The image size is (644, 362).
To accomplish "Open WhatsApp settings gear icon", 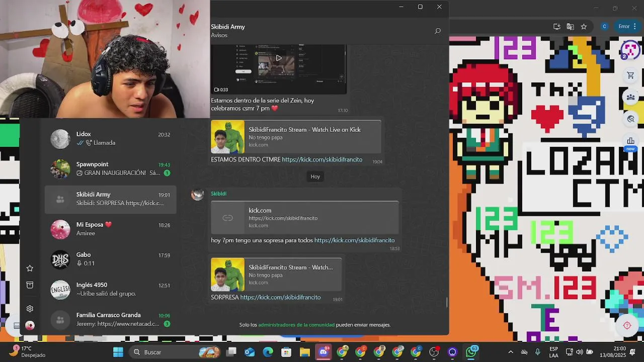I will pyautogui.click(x=30, y=309).
